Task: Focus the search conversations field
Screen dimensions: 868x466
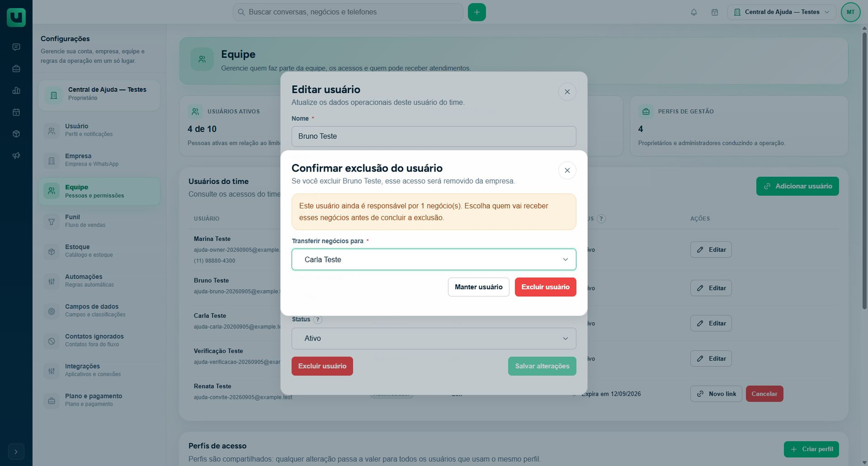Action: pyautogui.click(x=348, y=12)
